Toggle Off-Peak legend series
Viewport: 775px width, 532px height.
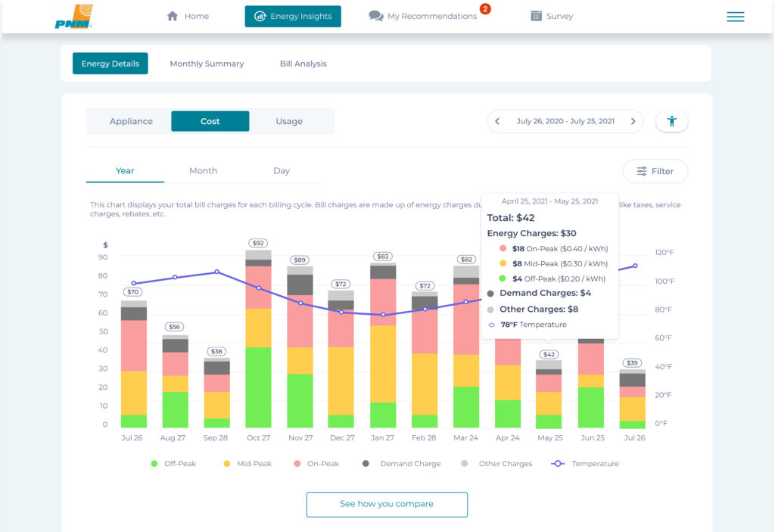pos(173,463)
